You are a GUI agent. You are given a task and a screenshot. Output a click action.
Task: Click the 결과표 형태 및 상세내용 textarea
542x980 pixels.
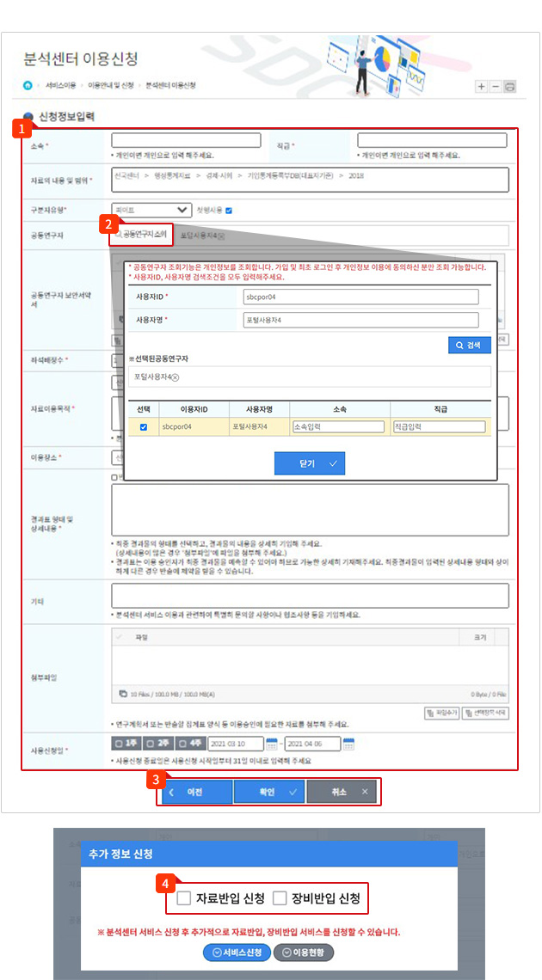tap(310, 510)
